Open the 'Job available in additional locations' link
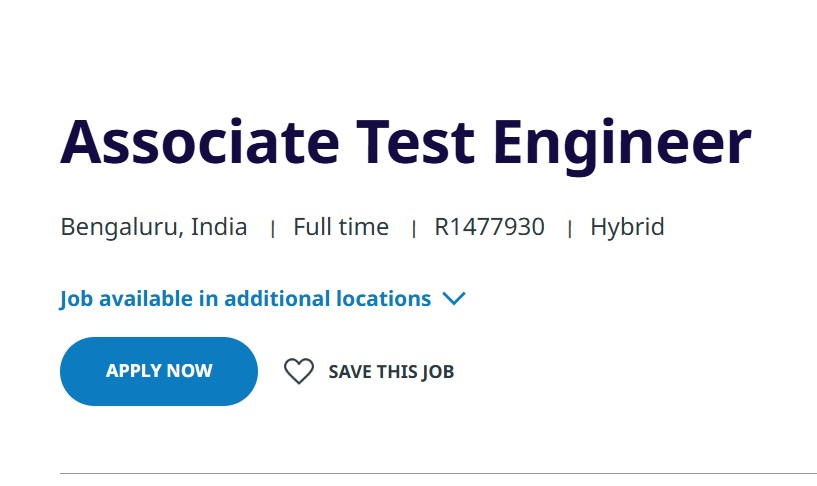 [x=245, y=299]
